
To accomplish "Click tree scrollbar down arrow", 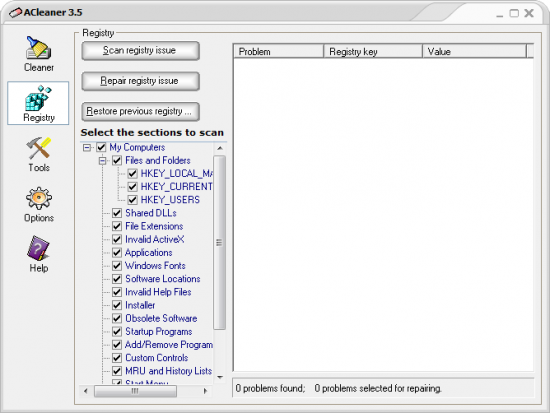I will pos(220,378).
